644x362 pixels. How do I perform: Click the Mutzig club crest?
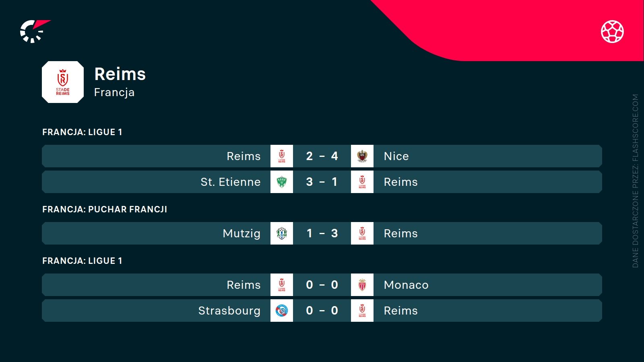[x=282, y=233]
